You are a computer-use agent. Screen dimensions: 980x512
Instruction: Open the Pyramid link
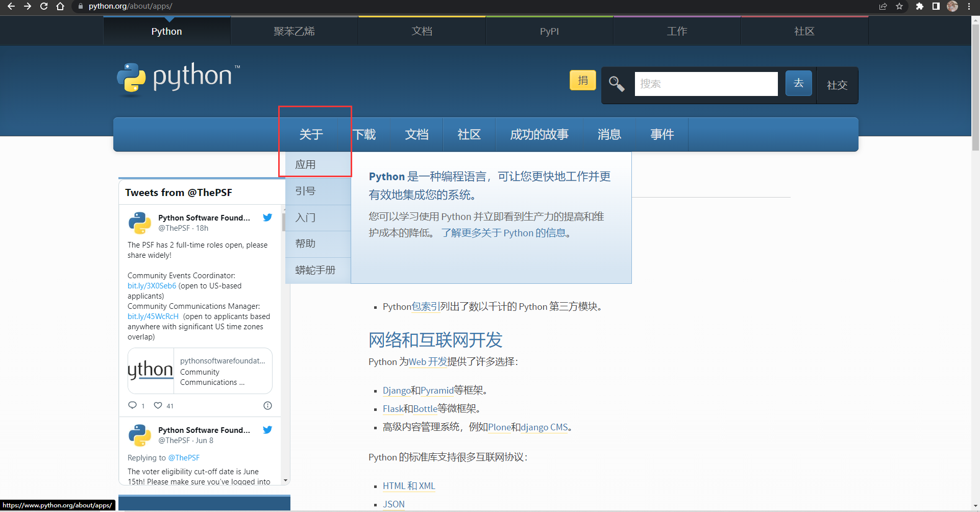pos(437,390)
